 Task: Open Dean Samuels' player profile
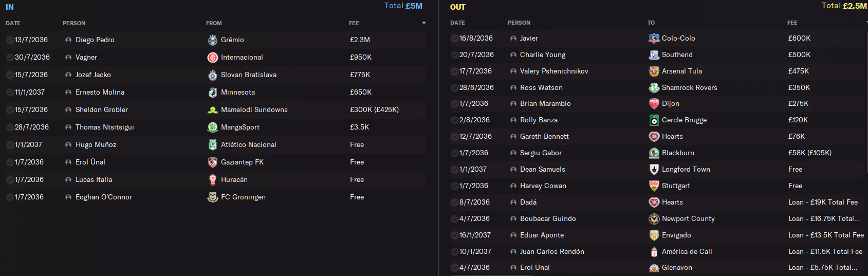[542, 170]
